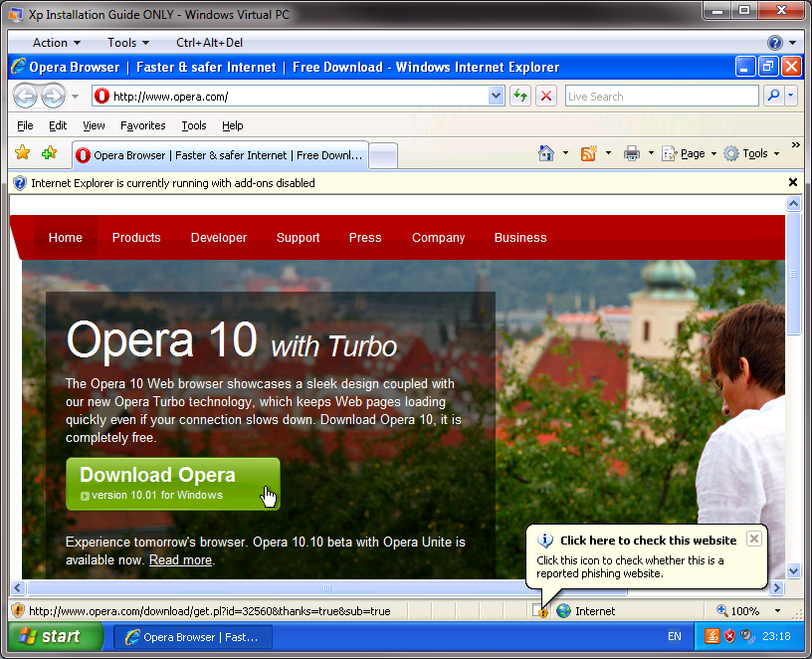812x659 pixels.
Task: Open the Products section on the Opera site
Action: point(136,238)
